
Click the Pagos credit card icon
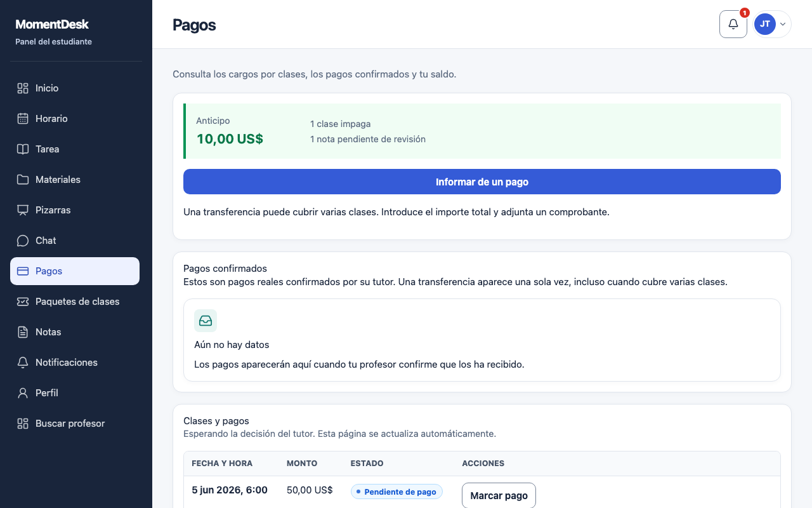click(x=23, y=271)
